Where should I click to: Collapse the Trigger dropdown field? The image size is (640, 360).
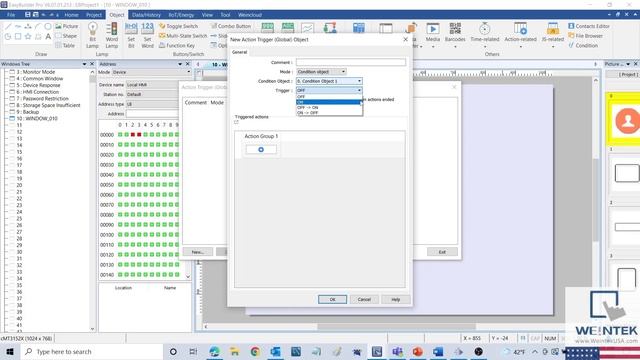pyautogui.click(x=329, y=90)
